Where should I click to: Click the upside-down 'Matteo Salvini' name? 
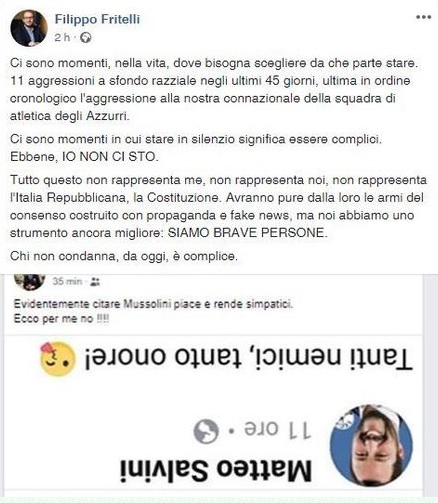point(216,471)
